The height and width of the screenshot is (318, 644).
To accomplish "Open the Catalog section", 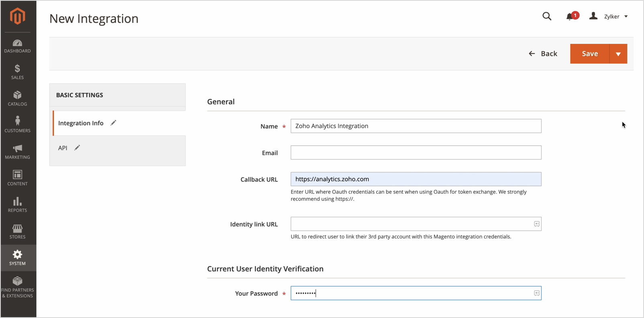I will (x=17, y=99).
